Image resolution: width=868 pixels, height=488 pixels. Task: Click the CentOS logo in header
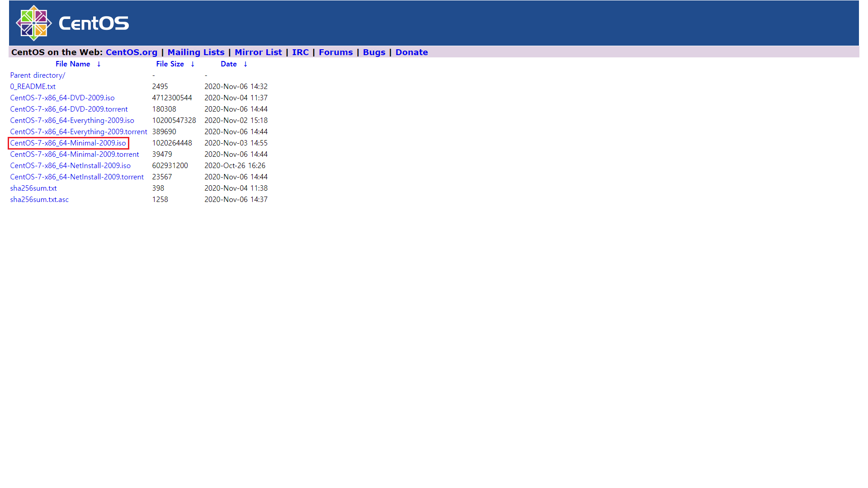[72, 23]
